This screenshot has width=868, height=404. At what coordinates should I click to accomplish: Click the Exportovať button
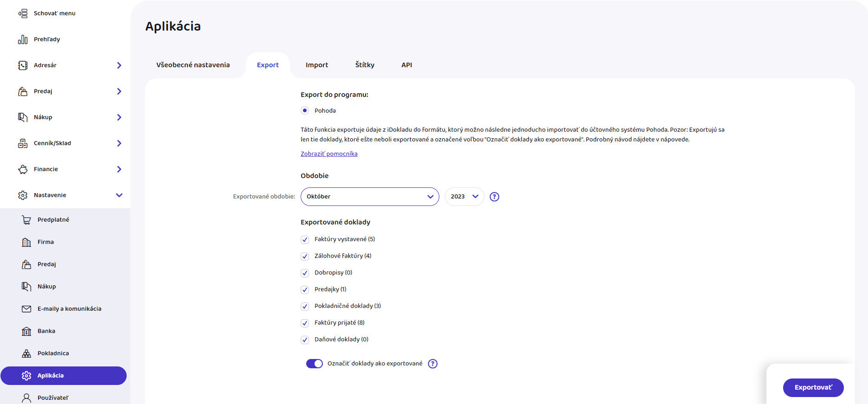813,387
